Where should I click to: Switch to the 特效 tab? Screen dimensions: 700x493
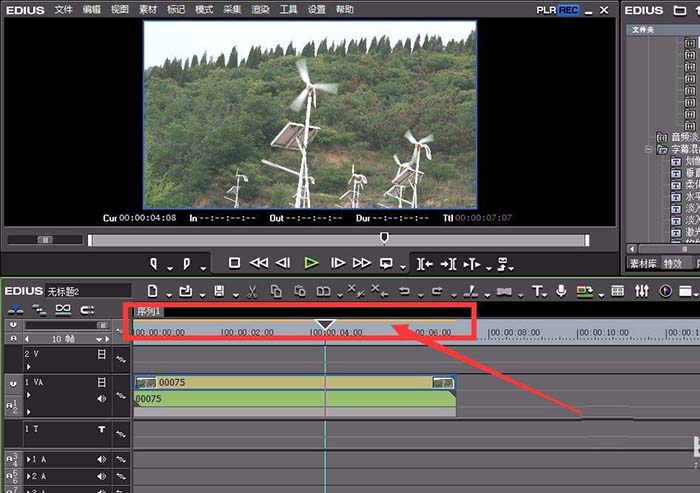click(673, 264)
